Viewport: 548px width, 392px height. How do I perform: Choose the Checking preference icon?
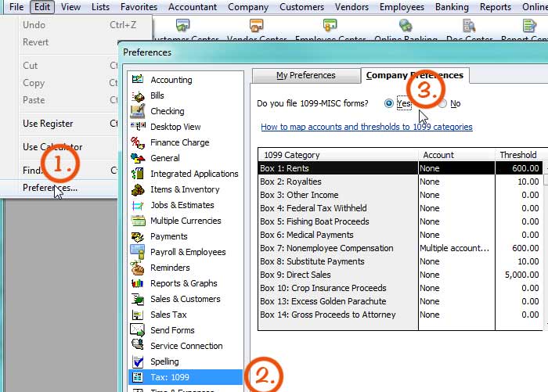138,111
